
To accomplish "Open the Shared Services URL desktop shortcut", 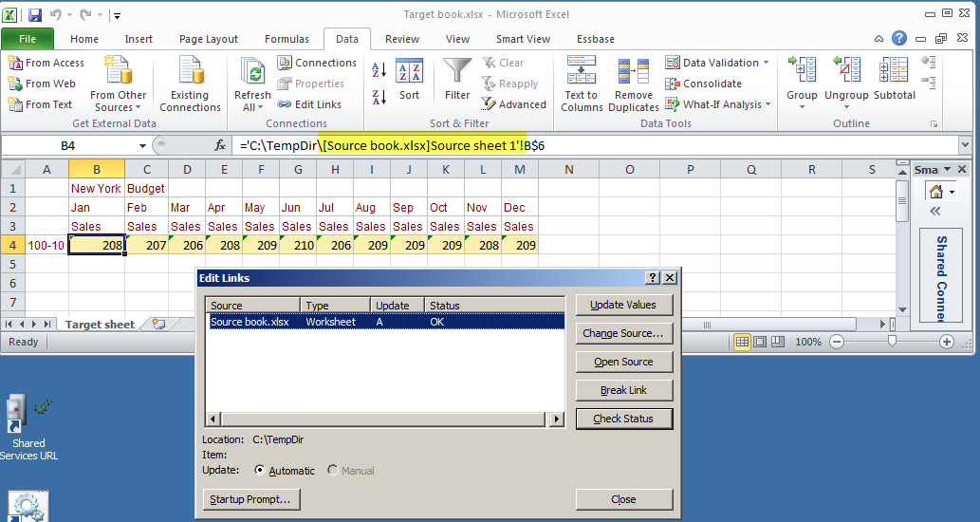I will coord(28,429).
